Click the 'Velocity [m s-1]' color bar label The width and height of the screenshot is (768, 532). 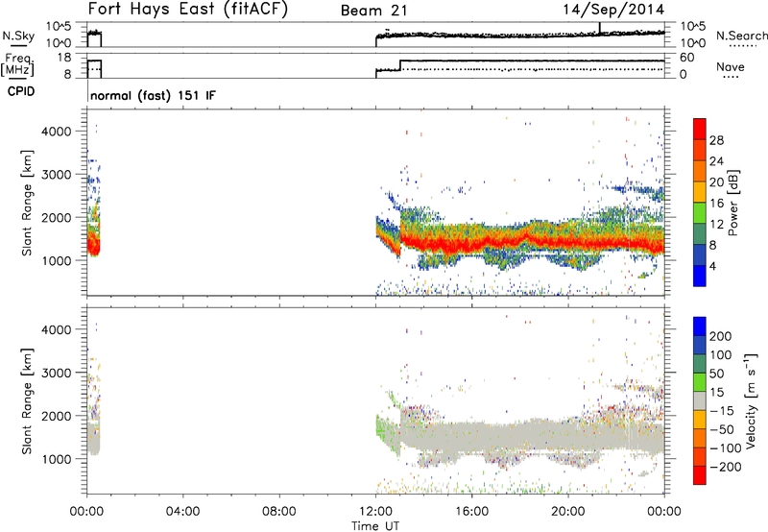coord(751,400)
